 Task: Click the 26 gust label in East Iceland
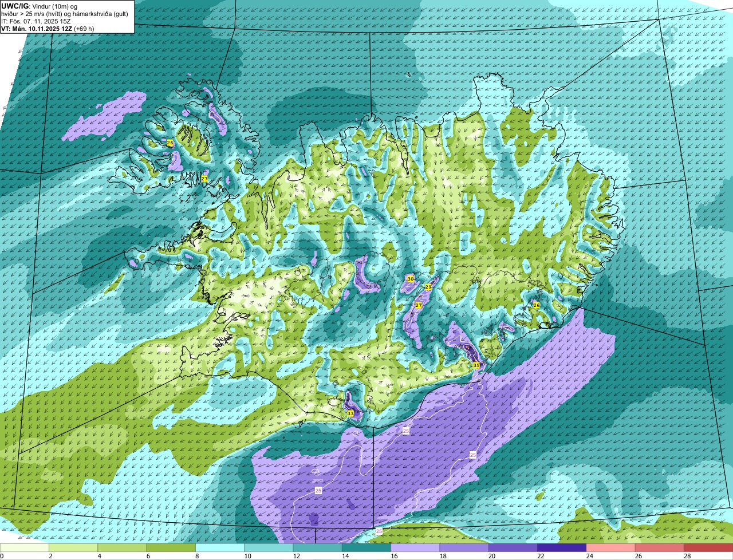click(537, 305)
